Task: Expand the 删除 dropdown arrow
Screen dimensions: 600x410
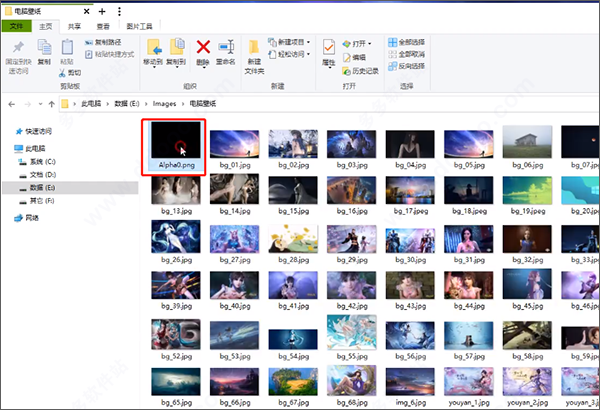Action: pyautogui.click(x=204, y=67)
